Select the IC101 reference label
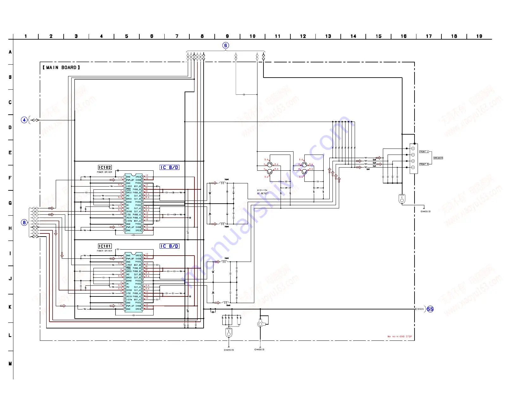 pos(105,246)
